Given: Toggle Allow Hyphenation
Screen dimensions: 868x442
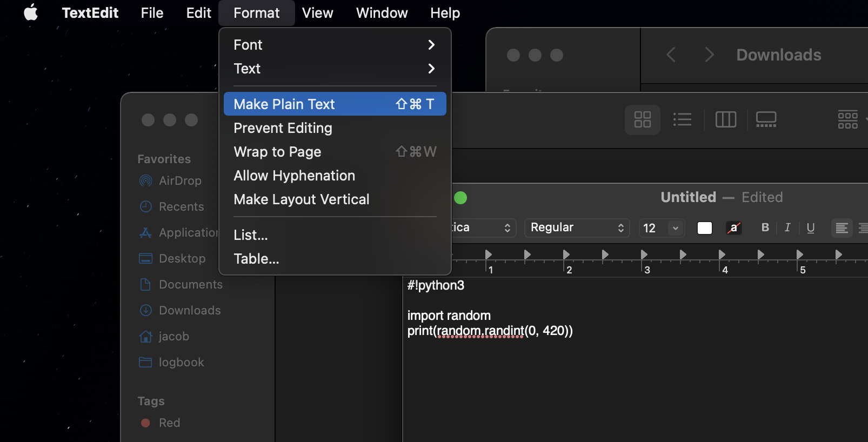Looking at the screenshot, I should tap(335, 176).
